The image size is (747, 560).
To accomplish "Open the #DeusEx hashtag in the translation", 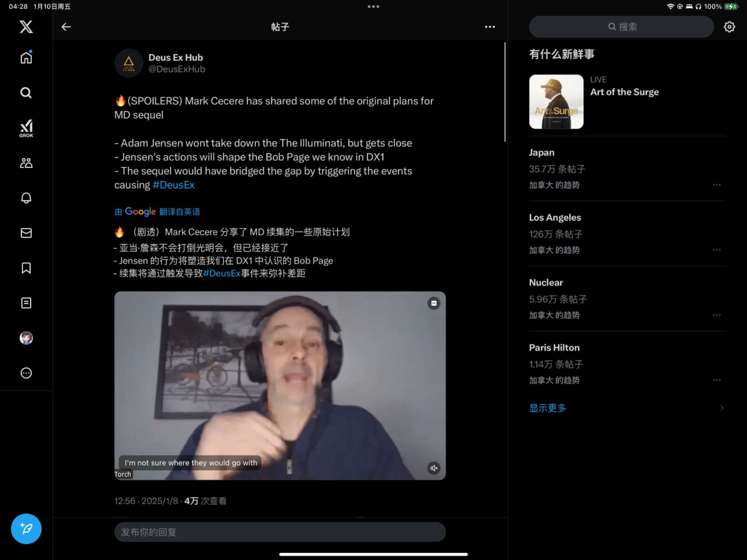I will pos(222,273).
